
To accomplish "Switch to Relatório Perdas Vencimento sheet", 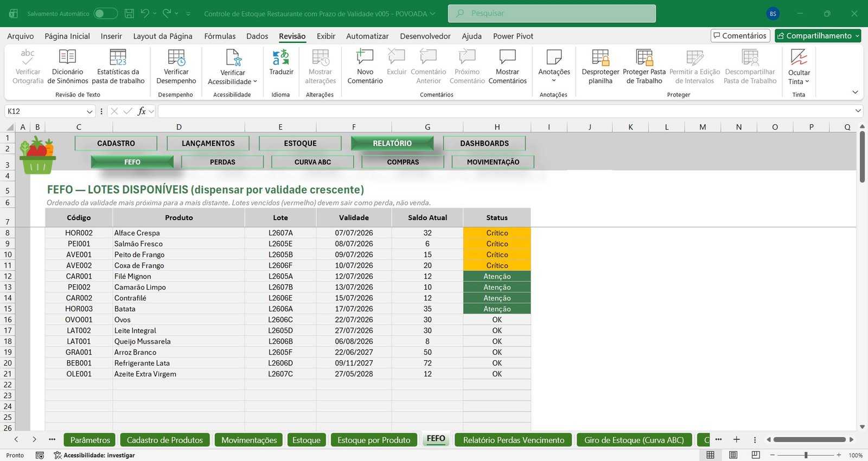I will (x=514, y=440).
